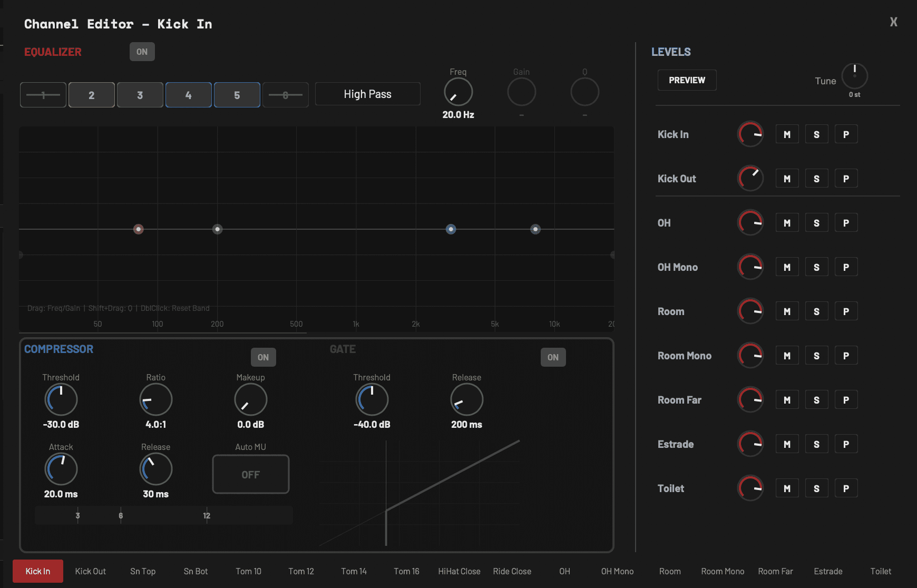This screenshot has height=588, width=917.
Task: Solo the Estrade channel
Action: [x=816, y=444]
